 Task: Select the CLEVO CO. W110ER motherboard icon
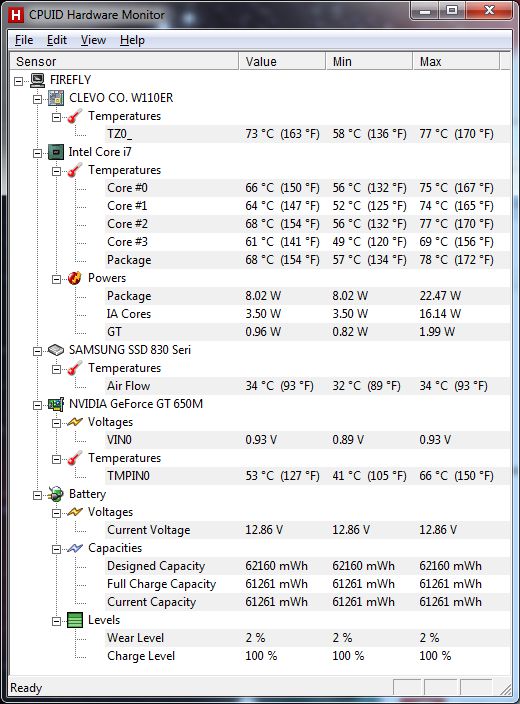(x=56, y=98)
